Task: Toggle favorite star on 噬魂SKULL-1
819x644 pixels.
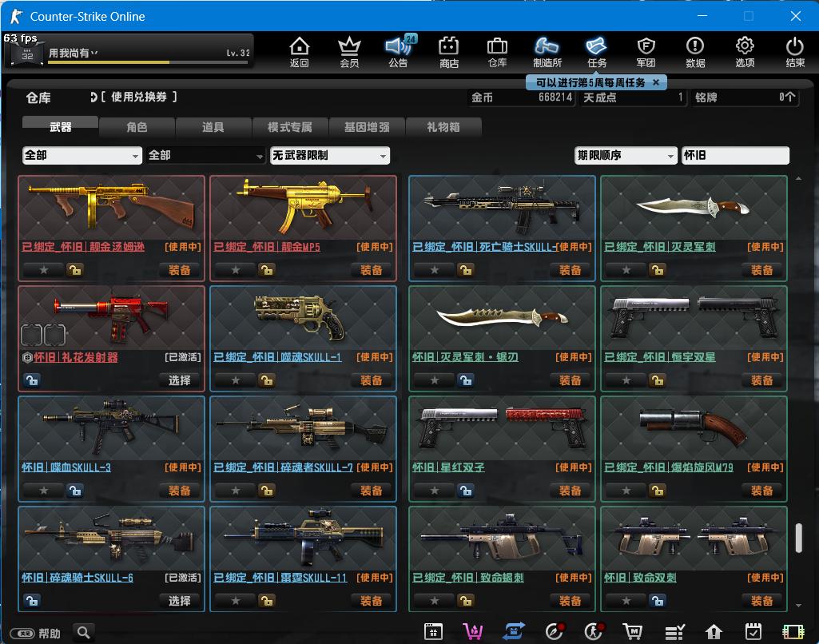Action: coord(236,380)
